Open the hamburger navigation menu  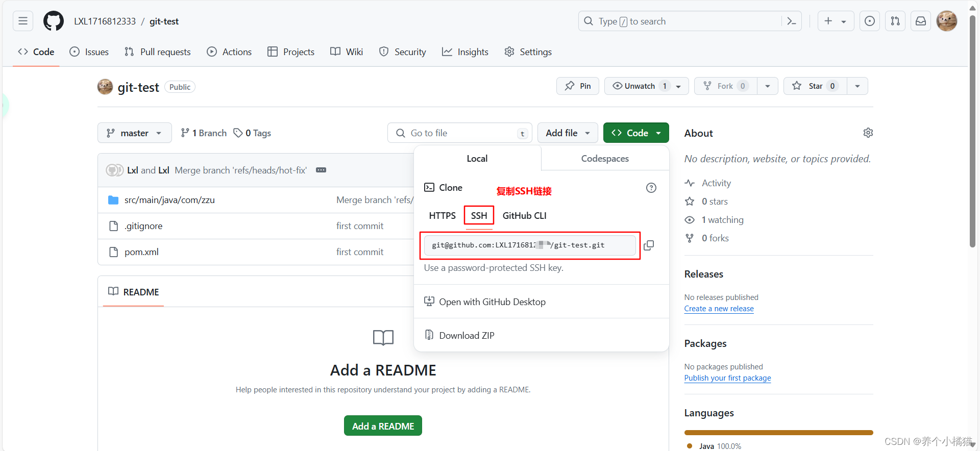pos(23,21)
